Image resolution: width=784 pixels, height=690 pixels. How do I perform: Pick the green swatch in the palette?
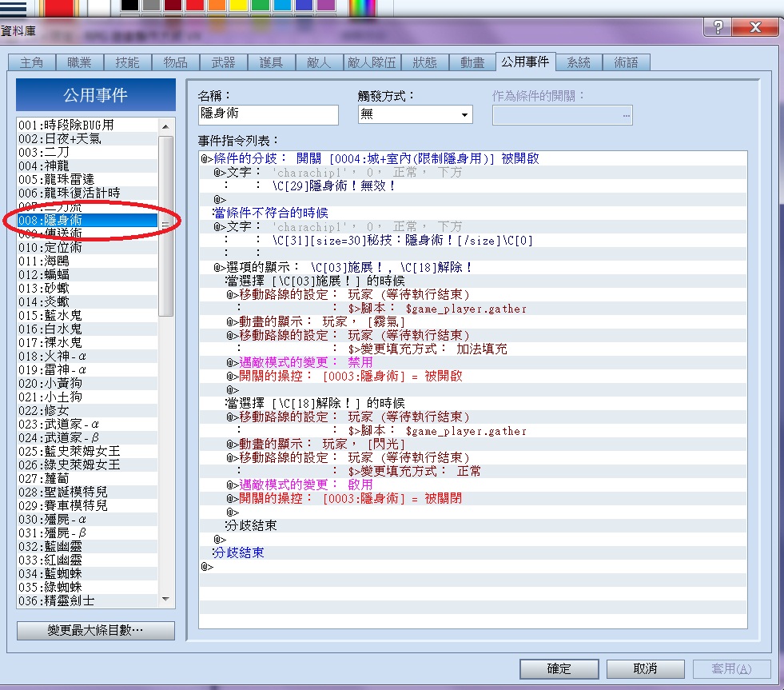coord(261,5)
